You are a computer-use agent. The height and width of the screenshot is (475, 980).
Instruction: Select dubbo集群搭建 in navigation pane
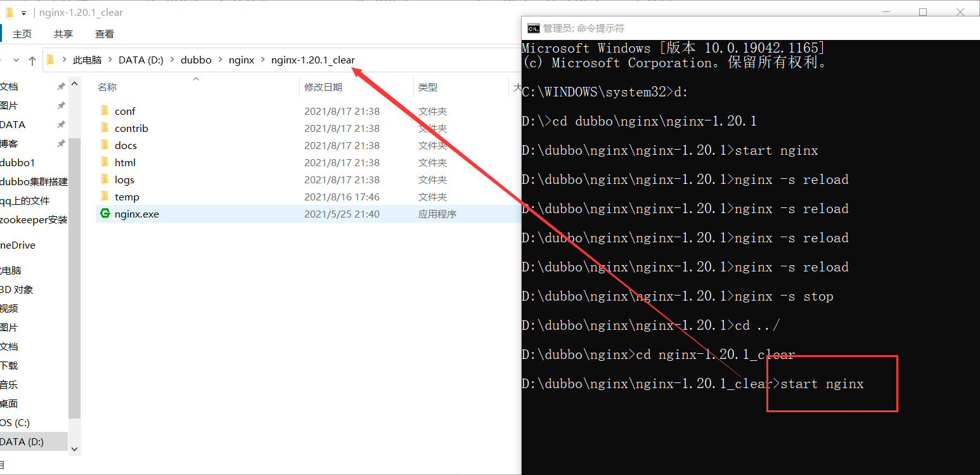coord(34,181)
